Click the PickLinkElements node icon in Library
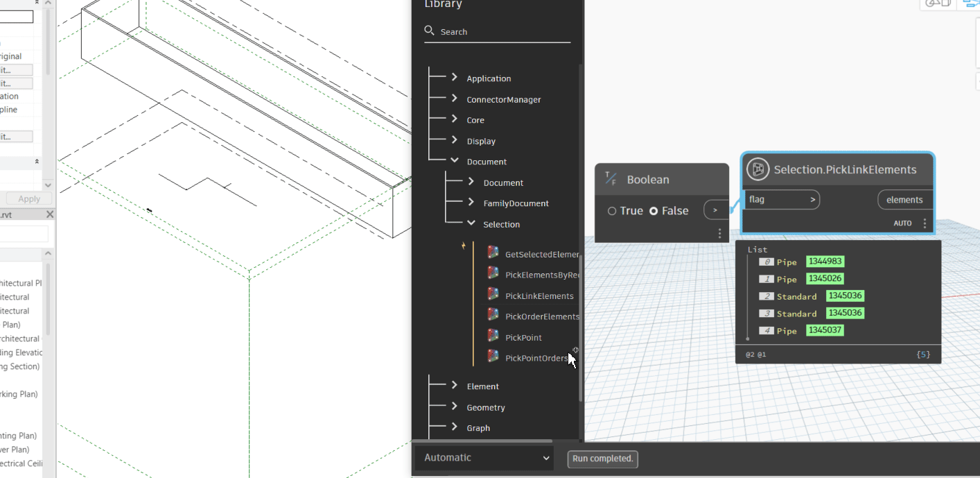This screenshot has height=478, width=980. point(493,294)
